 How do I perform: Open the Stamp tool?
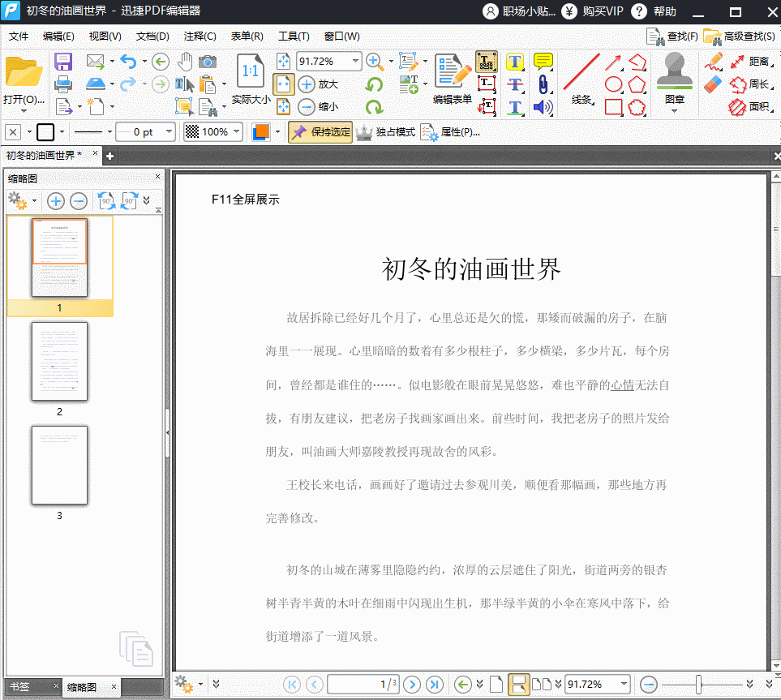675,71
